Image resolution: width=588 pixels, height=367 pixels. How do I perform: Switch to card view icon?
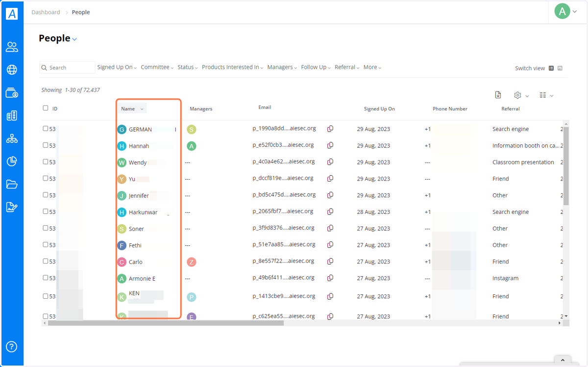pos(560,68)
